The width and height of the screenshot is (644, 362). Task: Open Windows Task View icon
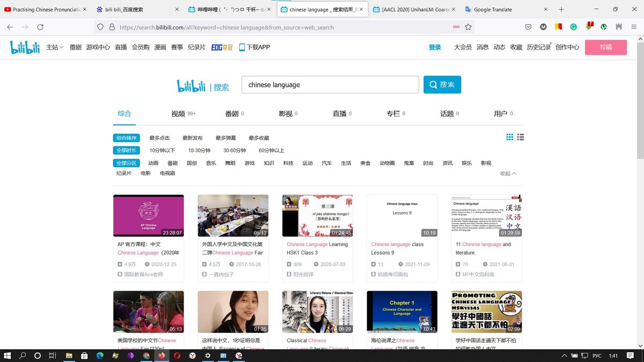(x=52, y=356)
